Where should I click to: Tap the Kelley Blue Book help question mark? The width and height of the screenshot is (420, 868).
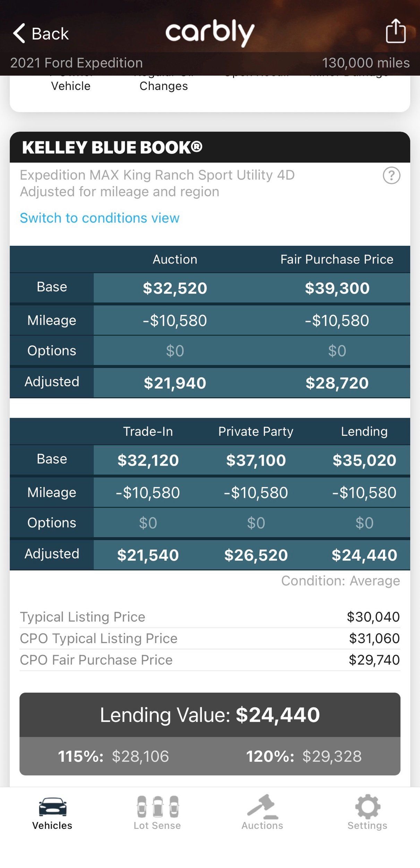tap(392, 176)
